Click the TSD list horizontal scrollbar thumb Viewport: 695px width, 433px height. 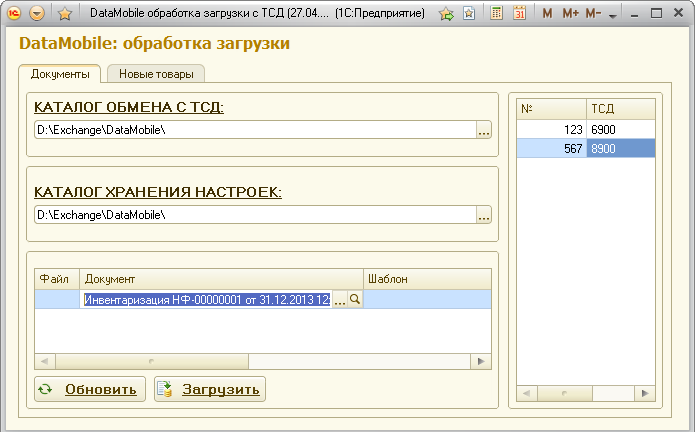click(x=565, y=393)
